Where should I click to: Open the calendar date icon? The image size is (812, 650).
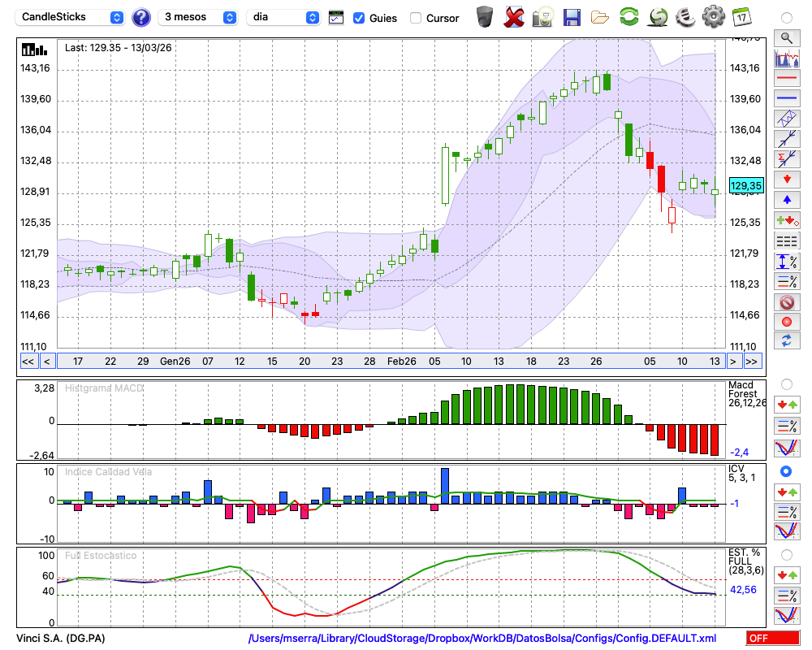741,17
